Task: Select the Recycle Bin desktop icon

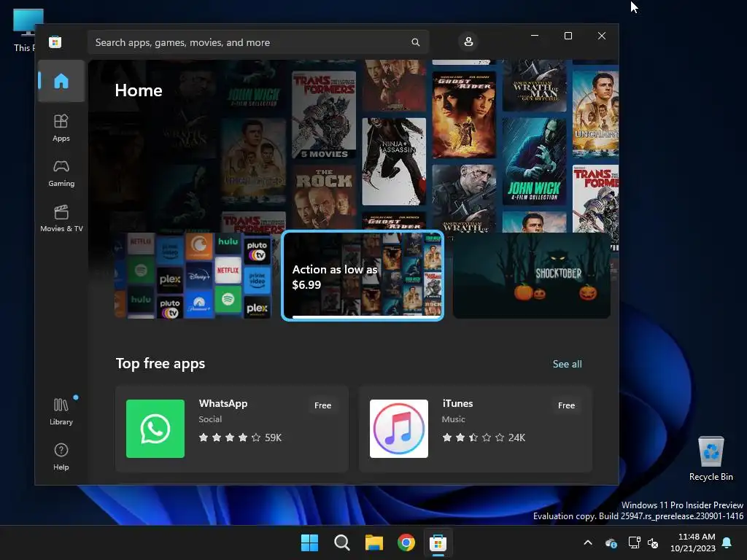Action: [711, 459]
